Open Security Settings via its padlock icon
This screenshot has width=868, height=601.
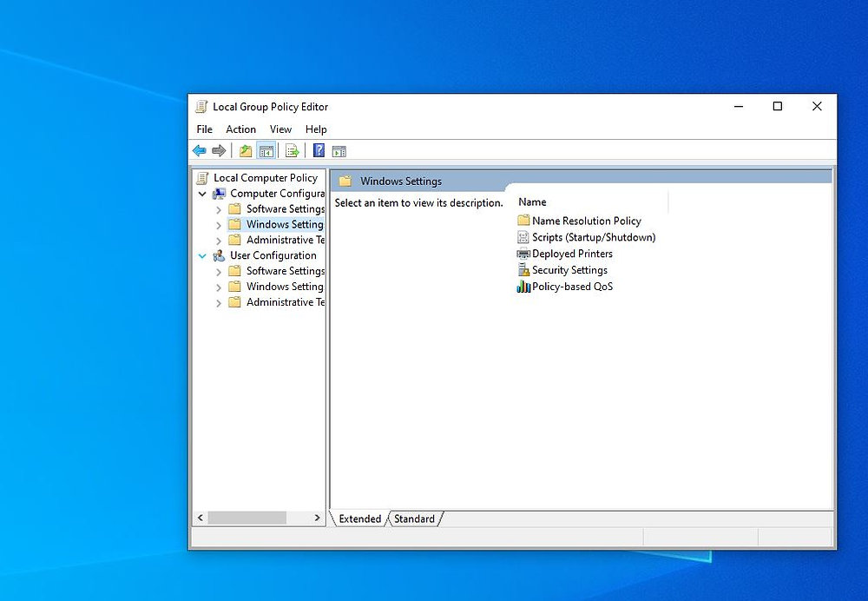tap(523, 270)
